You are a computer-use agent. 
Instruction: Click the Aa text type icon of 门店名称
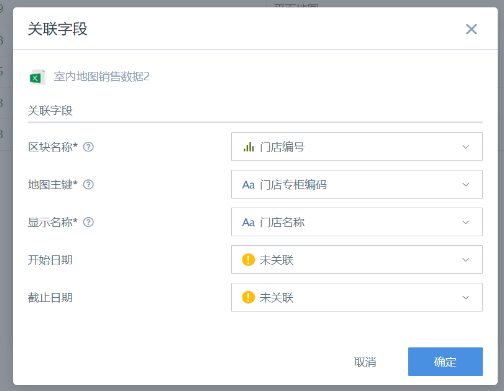click(248, 222)
